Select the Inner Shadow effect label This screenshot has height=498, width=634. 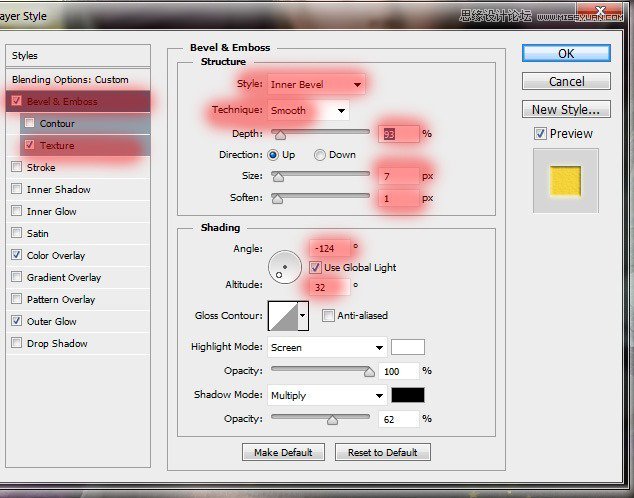[59, 189]
